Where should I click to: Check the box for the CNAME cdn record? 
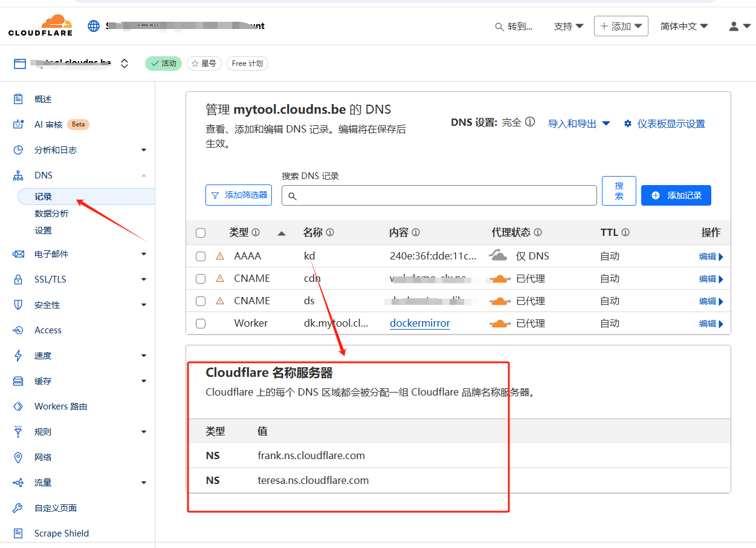pos(201,279)
